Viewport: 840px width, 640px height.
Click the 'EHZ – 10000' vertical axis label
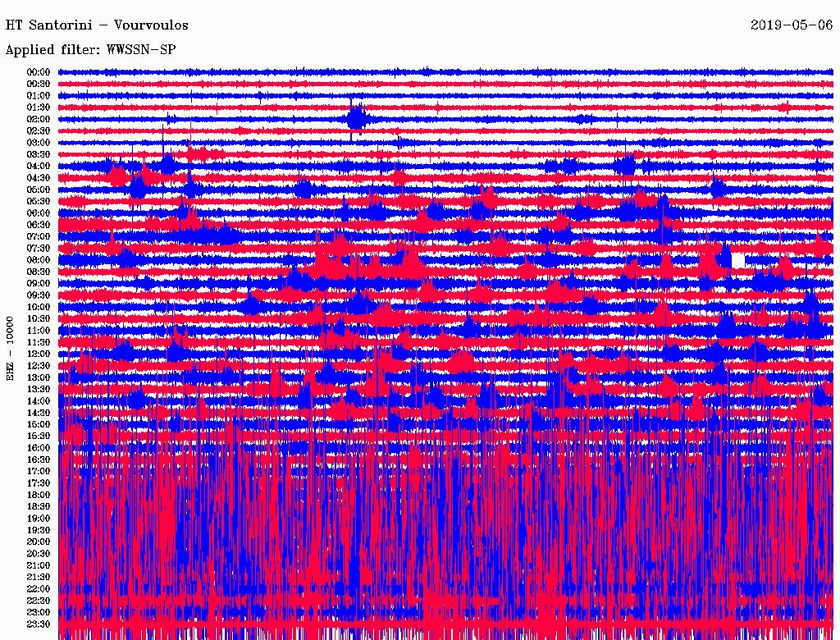pyautogui.click(x=10, y=349)
